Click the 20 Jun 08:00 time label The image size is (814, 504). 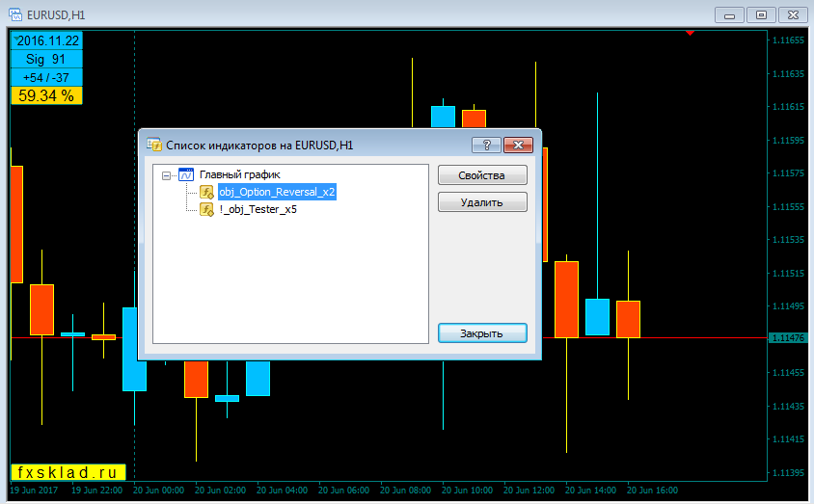click(405, 490)
